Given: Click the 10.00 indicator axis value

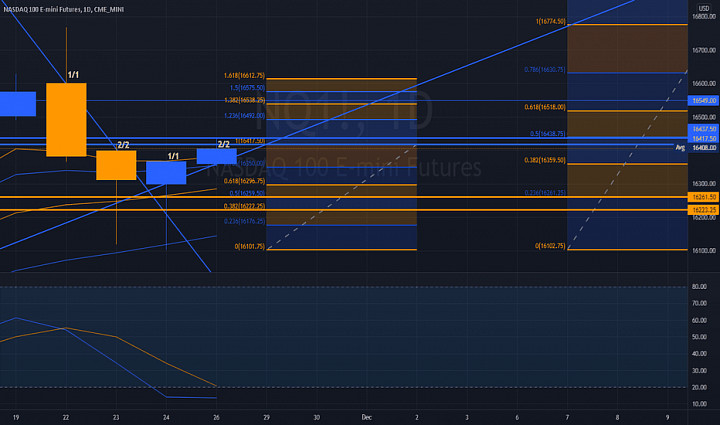Looking at the screenshot, I should [699, 404].
